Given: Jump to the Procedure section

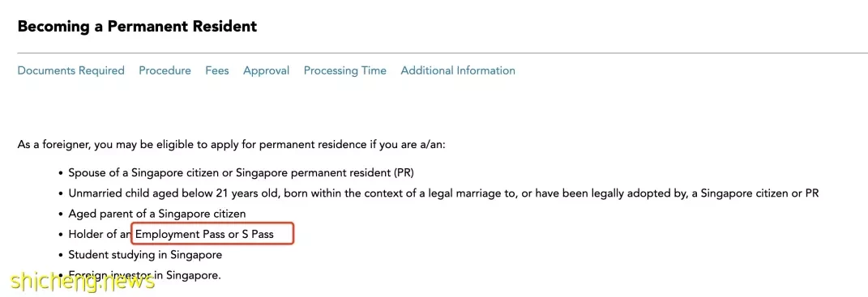Looking at the screenshot, I should tap(165, 70).
